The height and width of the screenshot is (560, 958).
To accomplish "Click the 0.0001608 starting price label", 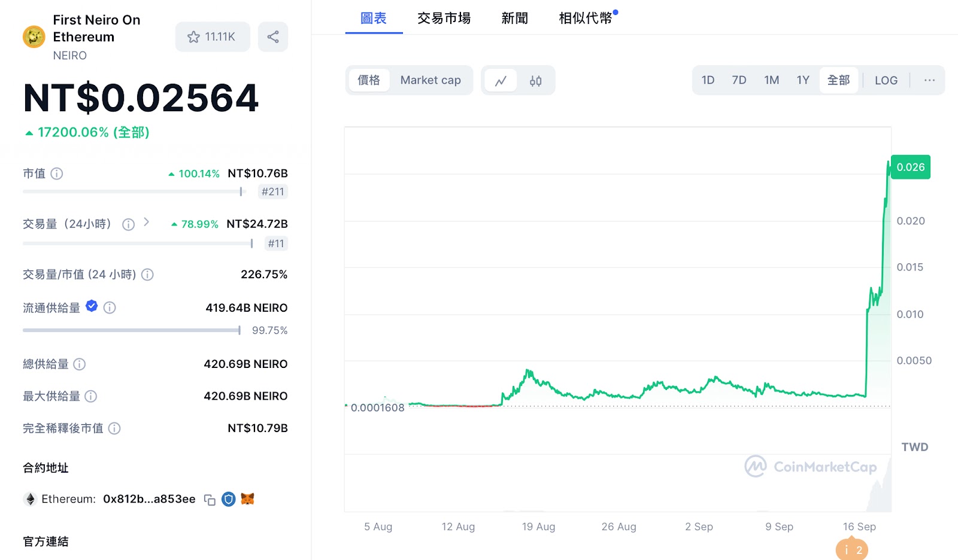I will [377, 407].
